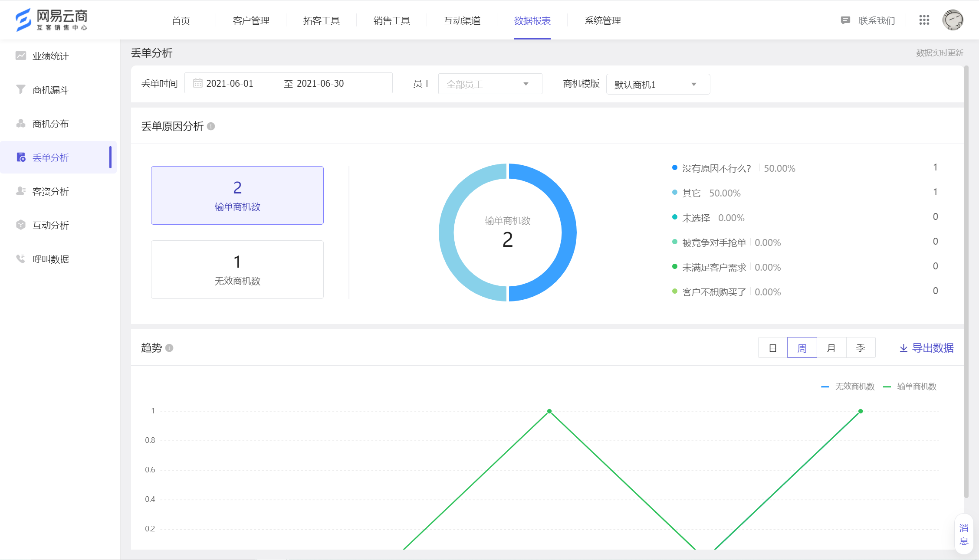Click last green data point on trend line

[x=861, y=411]
